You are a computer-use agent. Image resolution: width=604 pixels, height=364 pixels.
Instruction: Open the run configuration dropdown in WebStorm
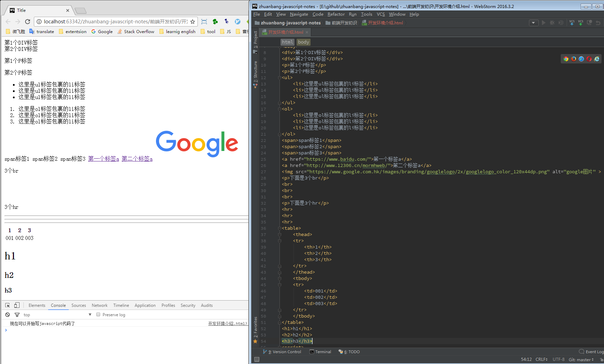tap(534, 23)
